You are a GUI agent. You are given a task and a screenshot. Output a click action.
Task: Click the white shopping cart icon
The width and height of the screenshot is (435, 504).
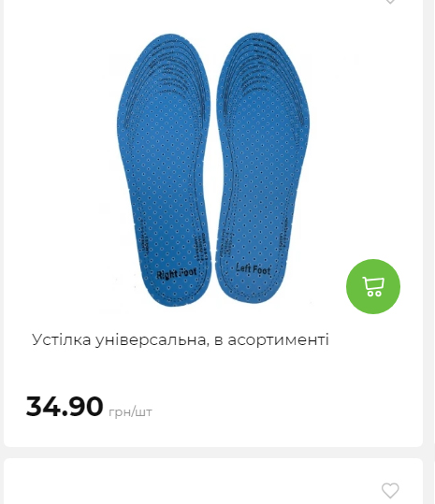tap(373, 286)
